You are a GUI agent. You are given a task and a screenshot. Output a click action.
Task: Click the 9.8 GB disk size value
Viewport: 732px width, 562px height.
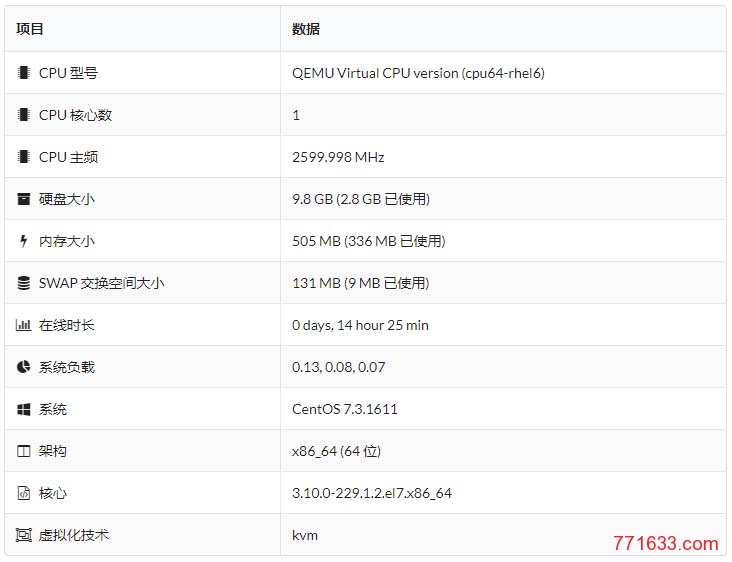[361, 199]
